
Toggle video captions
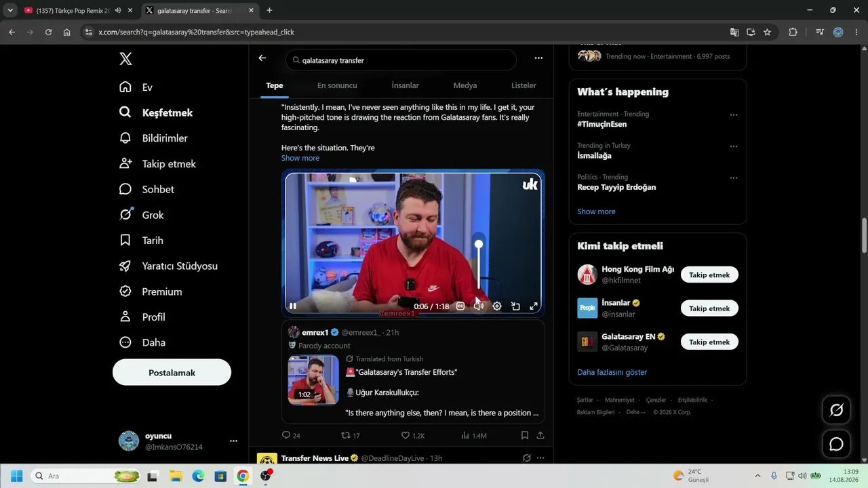click(460, 306)
